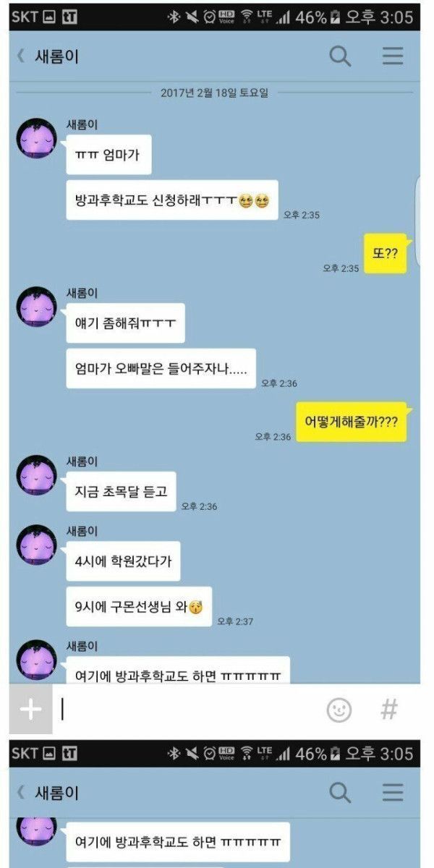The image size is (434, 868).
Task: Tap the '엄마가 오빠말은 들어주자나' bubble
Action: click(x=161, y=369)
